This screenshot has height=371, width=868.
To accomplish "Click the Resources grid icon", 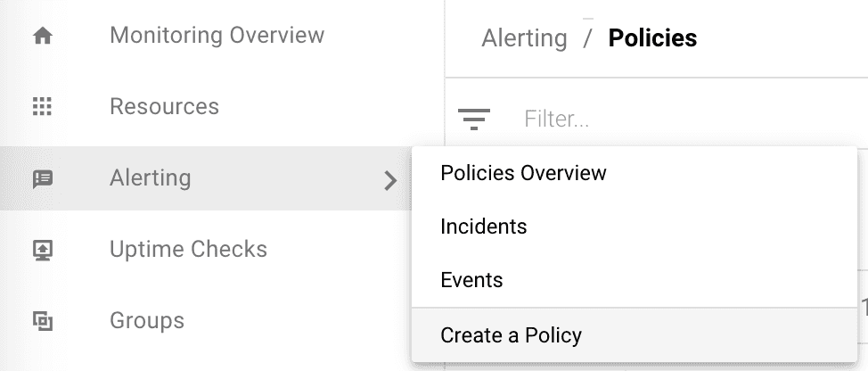I will pyautogui.click(x=42, y=107).
